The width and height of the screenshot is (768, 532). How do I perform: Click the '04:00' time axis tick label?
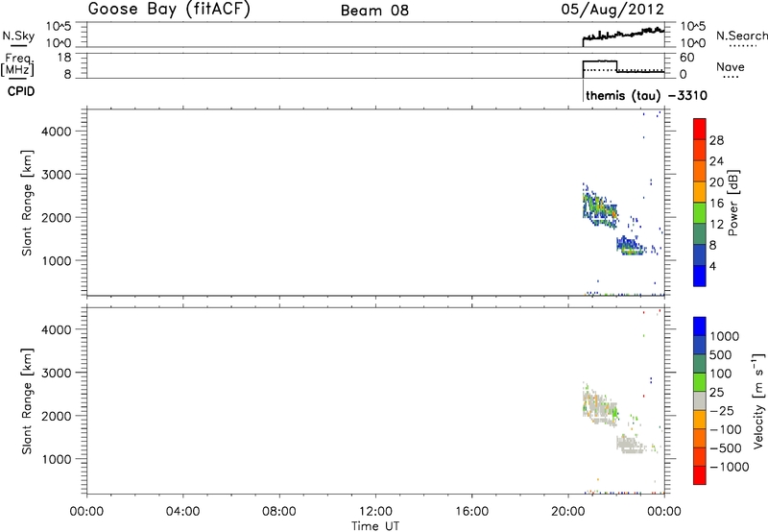pyautogui.click(x=182, y=512)
